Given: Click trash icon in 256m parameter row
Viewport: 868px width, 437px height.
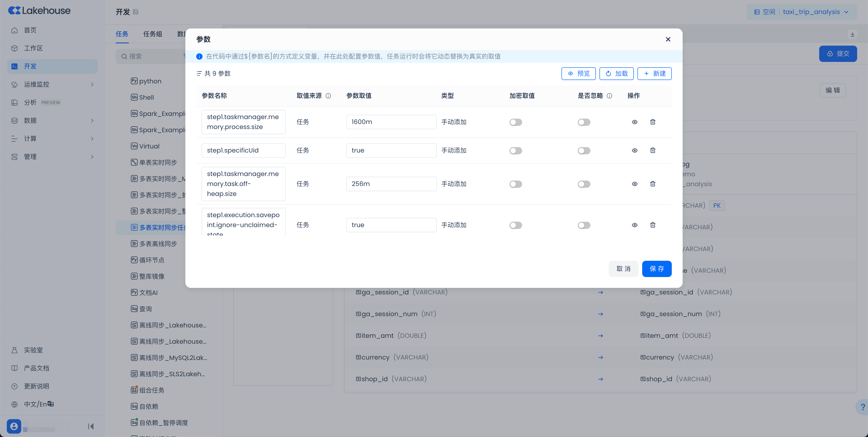Looking at the screenshot, I should click(652, 184).
